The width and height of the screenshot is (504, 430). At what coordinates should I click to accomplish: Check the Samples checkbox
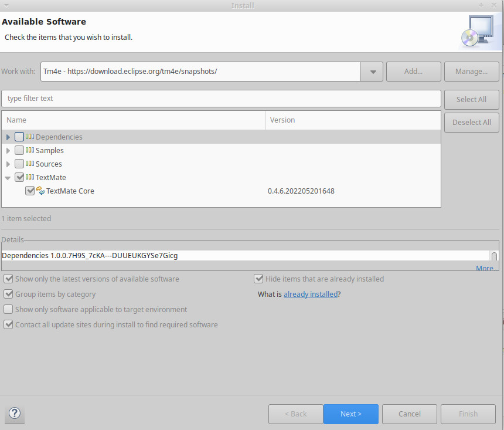click(x=19, y=150)
